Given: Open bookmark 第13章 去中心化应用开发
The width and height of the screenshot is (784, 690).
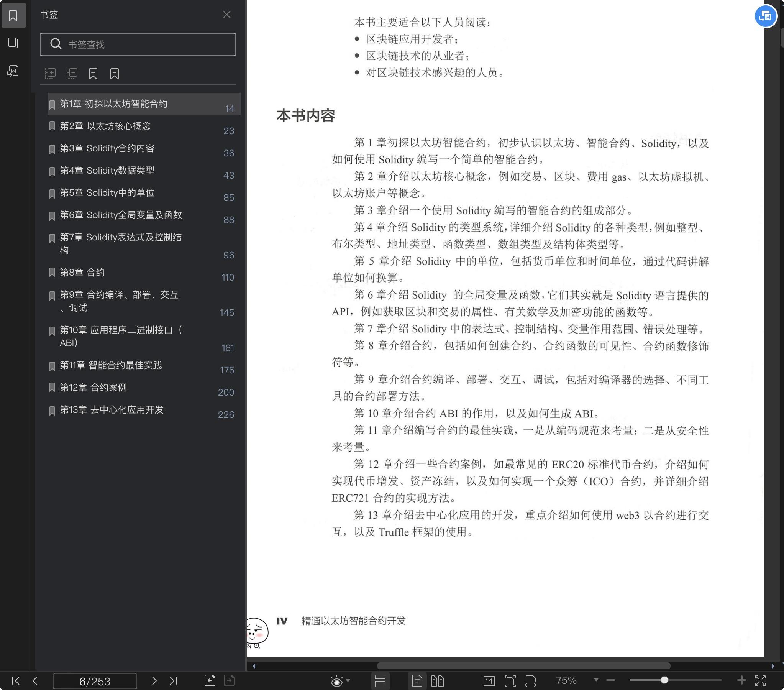Looking at the screenshot, I should (x=144, y=410).
